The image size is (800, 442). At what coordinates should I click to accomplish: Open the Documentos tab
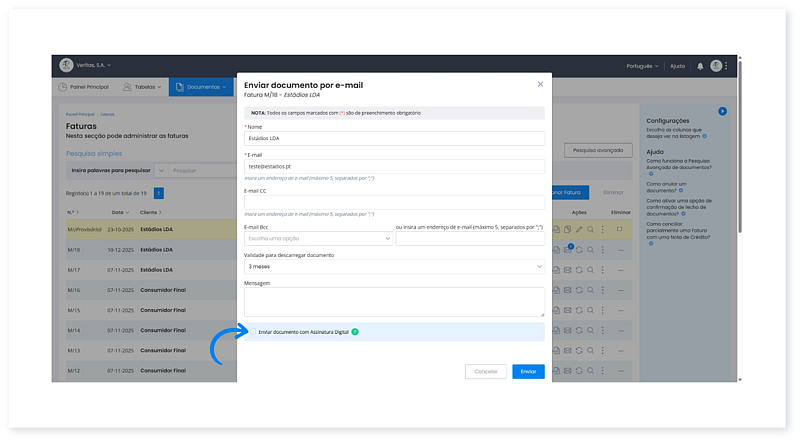201,87
